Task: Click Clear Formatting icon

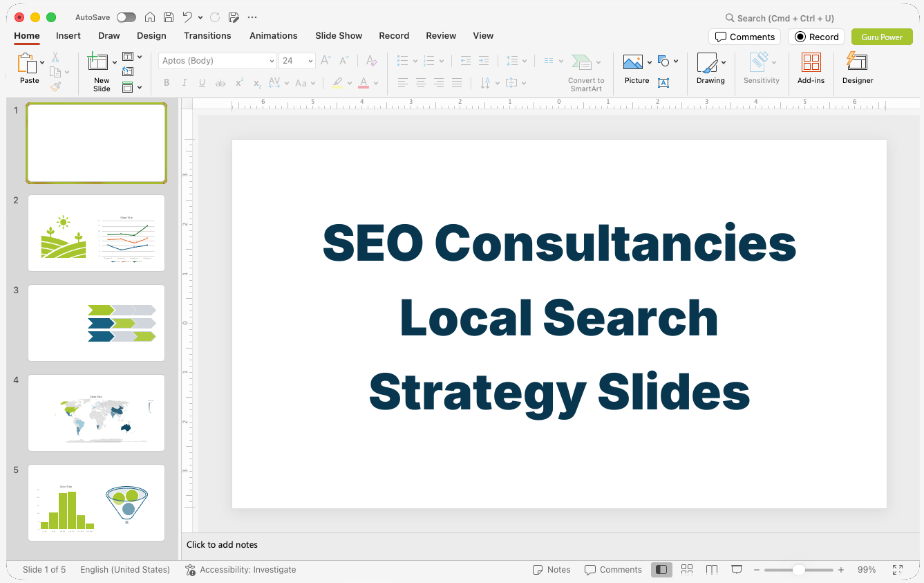Action: coord(371,61)
